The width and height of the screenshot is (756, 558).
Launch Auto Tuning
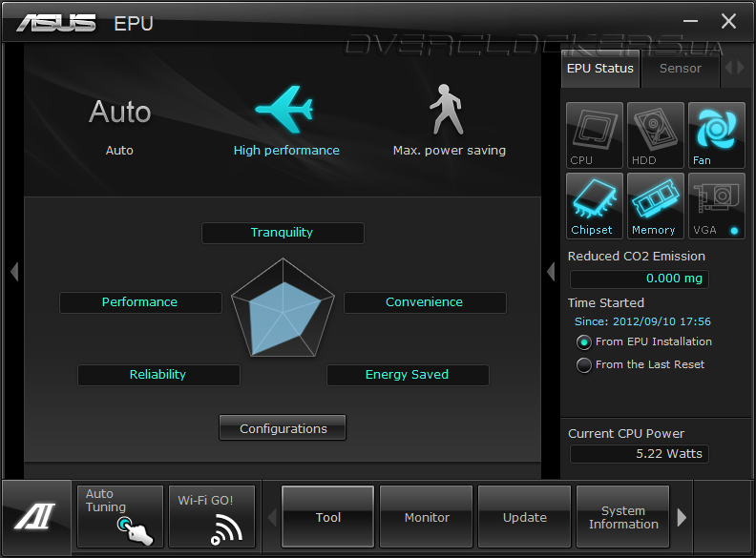tap(120, 517)
